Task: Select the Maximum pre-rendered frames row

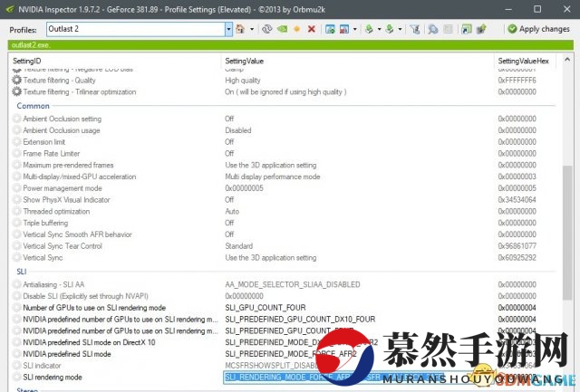Action: pos(283,165)
